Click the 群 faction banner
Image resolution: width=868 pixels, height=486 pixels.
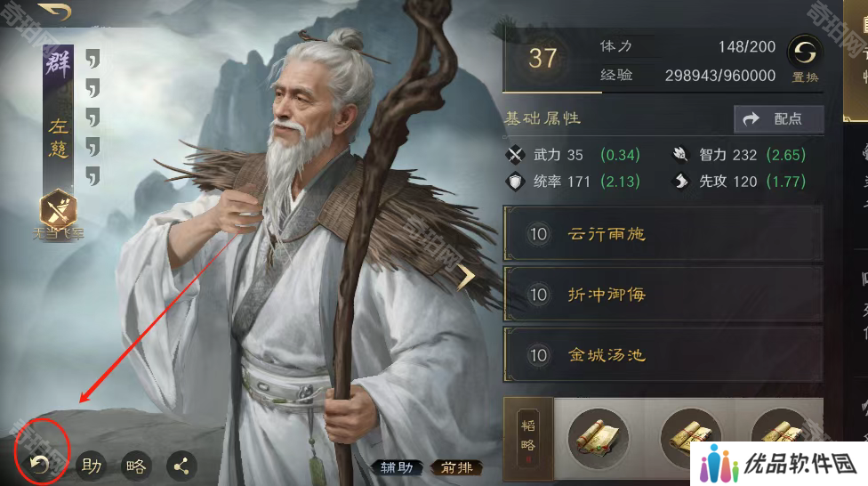pyautogui.click(x=58, y=64)
